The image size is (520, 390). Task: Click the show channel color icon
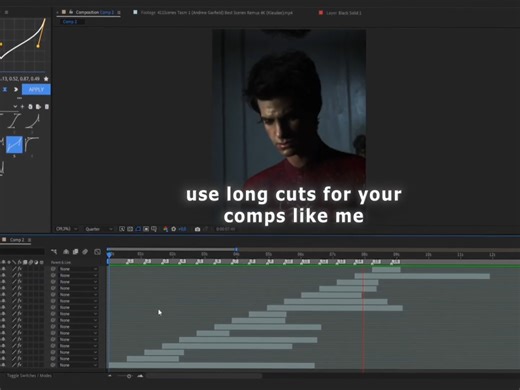166,229
